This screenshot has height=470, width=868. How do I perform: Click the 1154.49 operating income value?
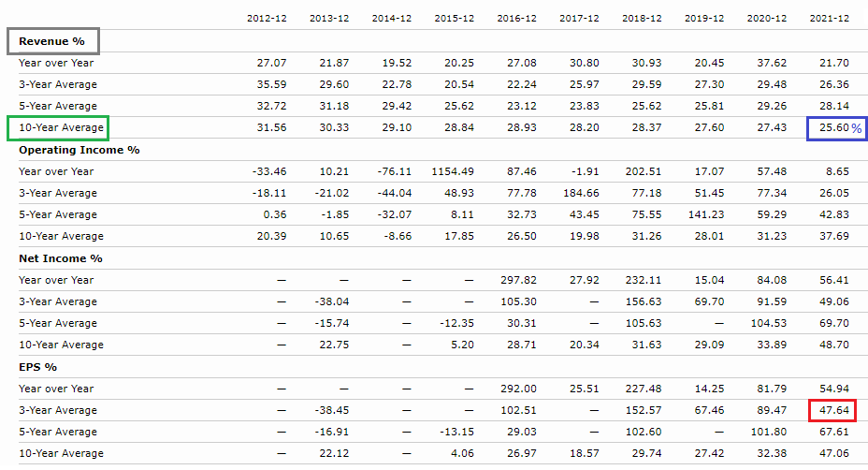point(453,171)
